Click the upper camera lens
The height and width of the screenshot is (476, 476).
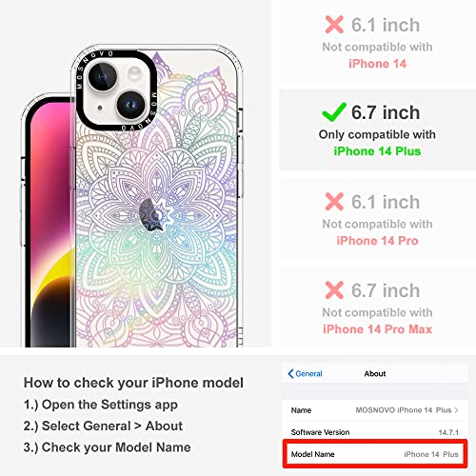point(103,77)
